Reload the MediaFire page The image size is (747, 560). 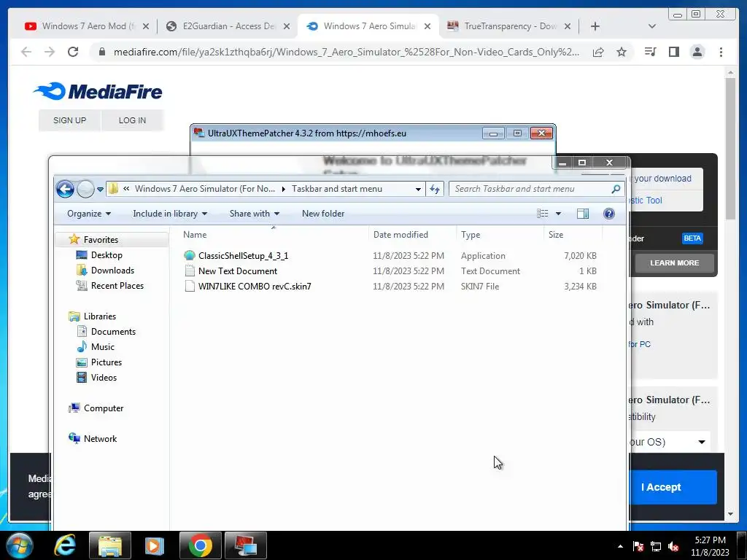point(73,52)
